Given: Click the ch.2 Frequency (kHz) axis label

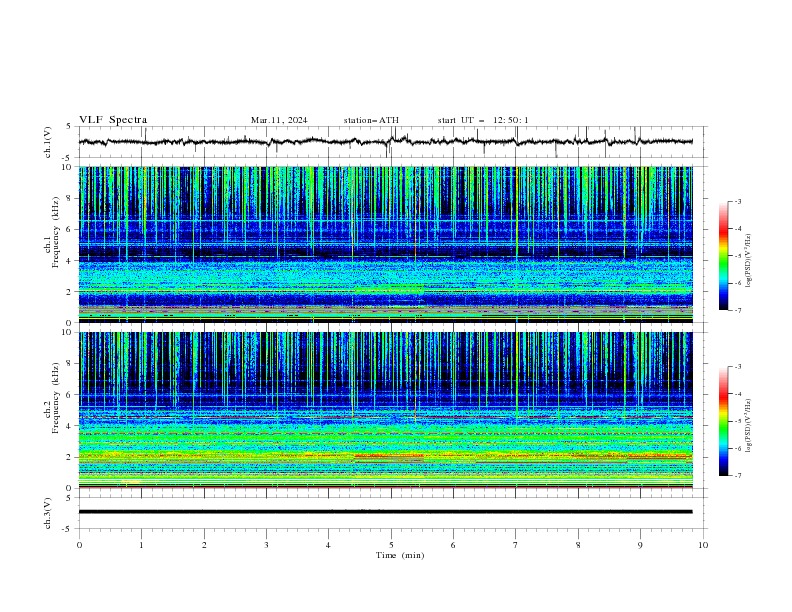Looking at the screenshot, I should click(52, 399).
